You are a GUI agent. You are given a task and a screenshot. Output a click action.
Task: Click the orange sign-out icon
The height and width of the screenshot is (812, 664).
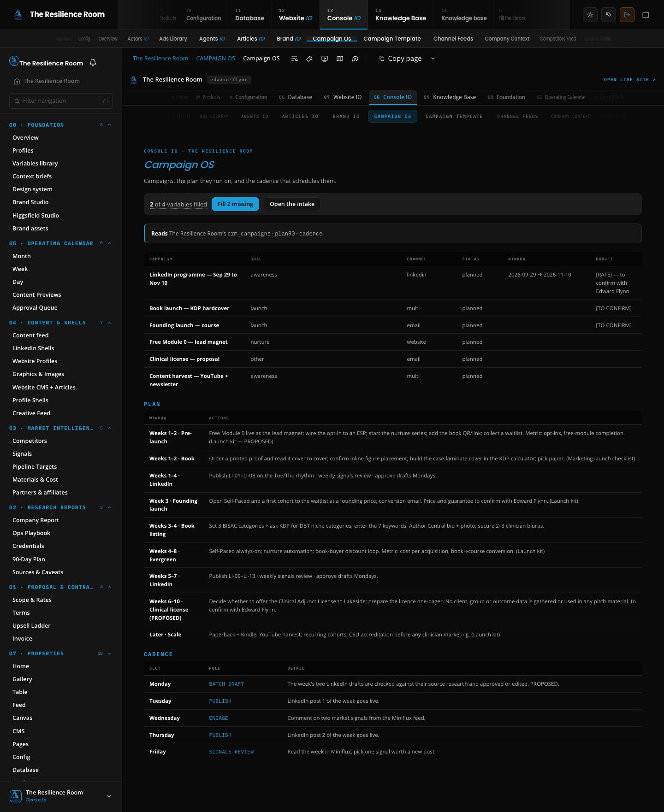[x=627, y=15]
